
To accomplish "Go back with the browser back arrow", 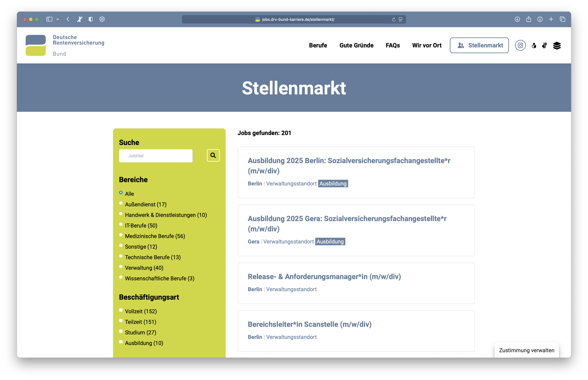I will (68, 19).
